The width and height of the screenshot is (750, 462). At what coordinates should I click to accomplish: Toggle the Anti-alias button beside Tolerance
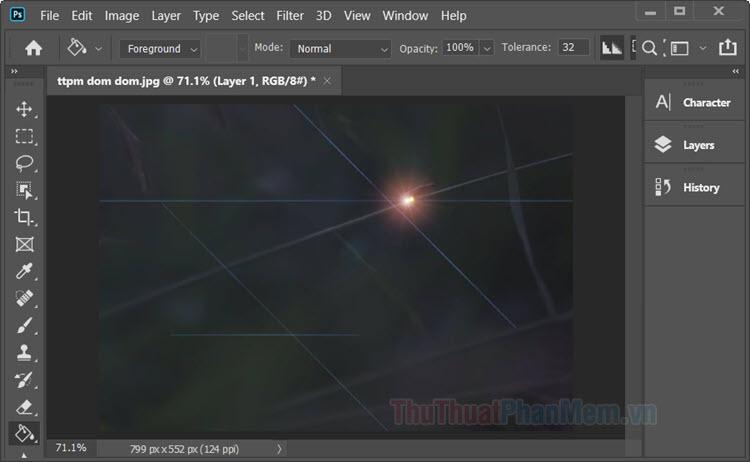click(x=610, y=48)
